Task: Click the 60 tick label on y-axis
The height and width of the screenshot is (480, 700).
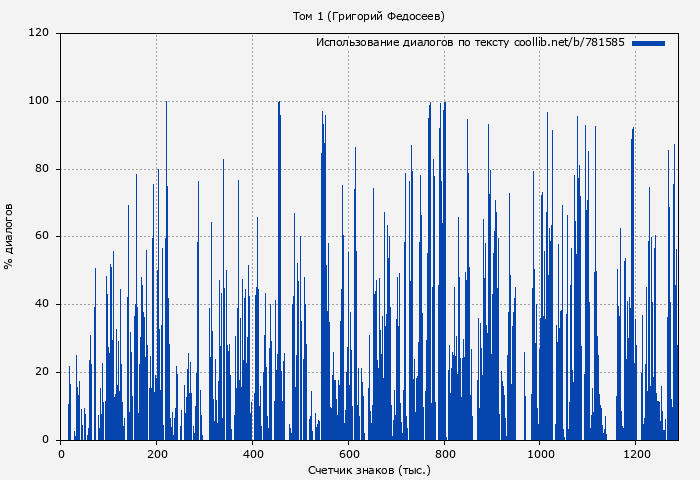Action: (42, 237)
